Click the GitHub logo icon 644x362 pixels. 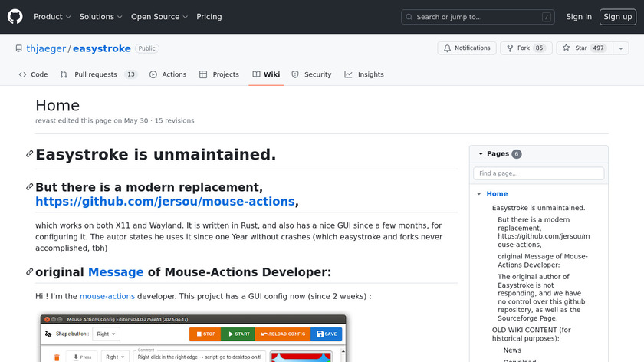coord(15,17)
